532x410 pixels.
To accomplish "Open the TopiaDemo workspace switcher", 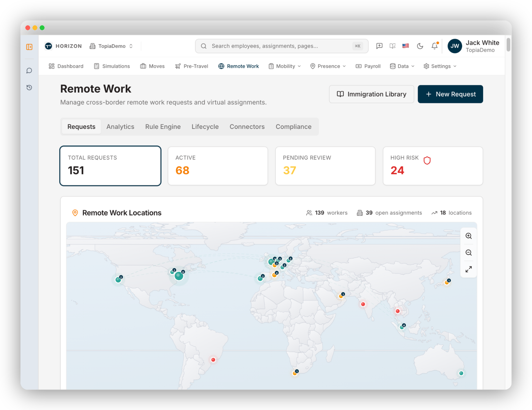I will 111,46.
